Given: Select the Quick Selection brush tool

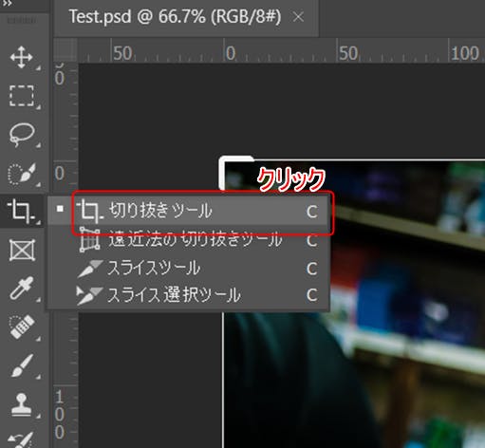Looking at the screenshot, I should coord(21,174).
